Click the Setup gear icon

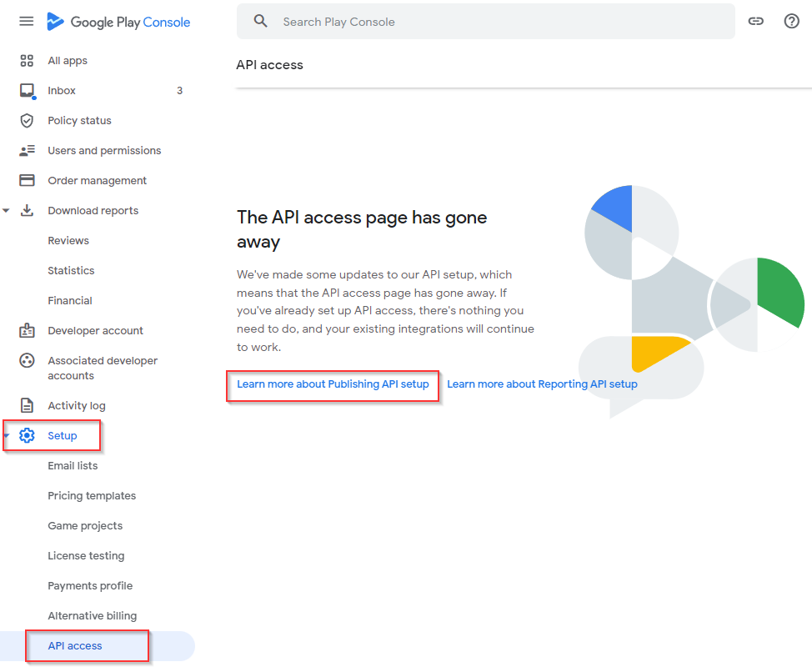(28, 435)
